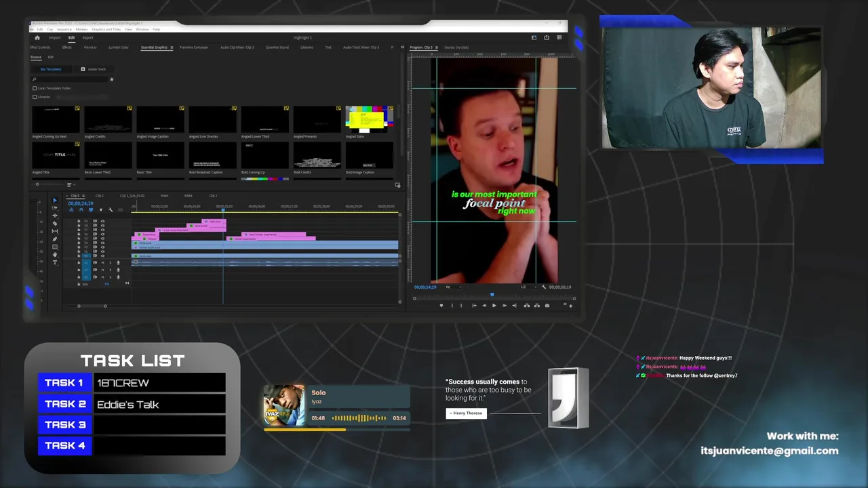Click the Add Marker icon in timeline
This screenshot has height=488, width=868.
101,210
